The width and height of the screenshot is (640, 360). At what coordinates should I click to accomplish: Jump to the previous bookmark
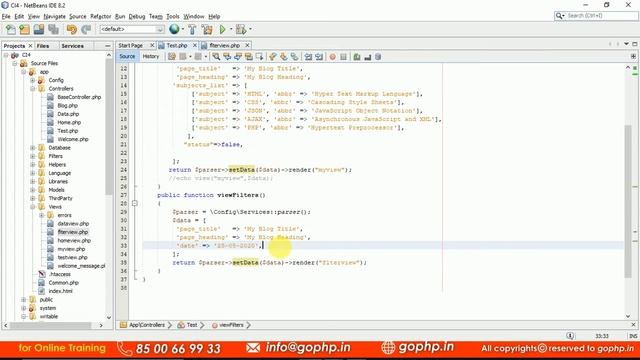273,57
